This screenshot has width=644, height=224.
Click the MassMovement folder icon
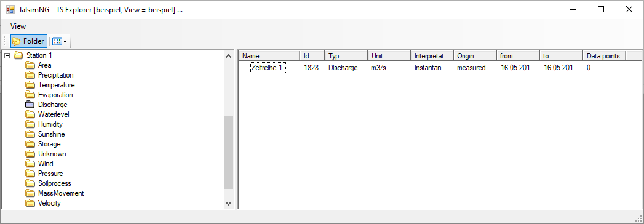[x=30, y=194]
